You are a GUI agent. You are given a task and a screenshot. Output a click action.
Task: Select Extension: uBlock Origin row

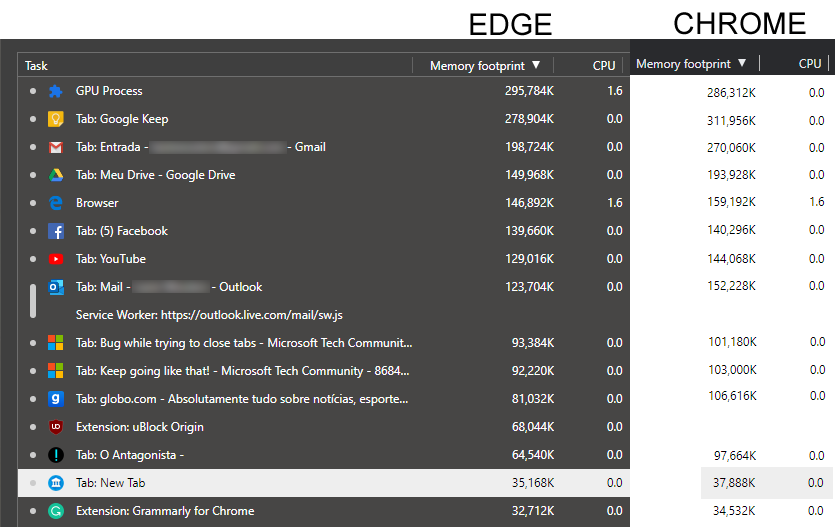tap(324, 427)
